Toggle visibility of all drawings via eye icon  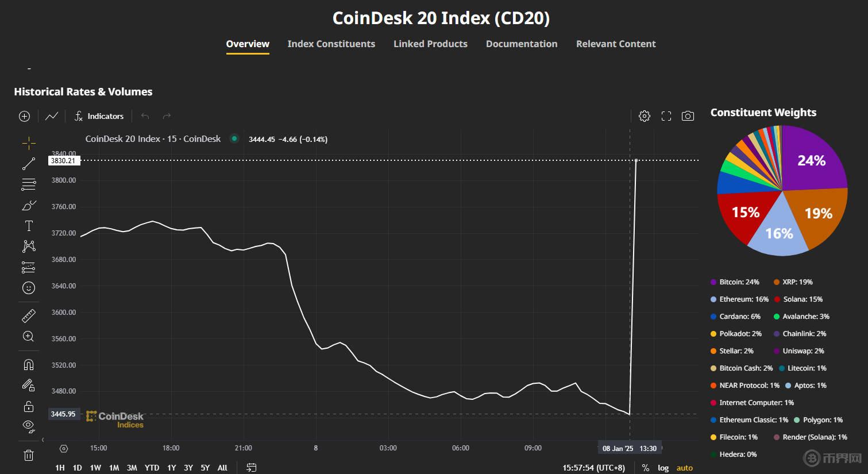(28, 426)
